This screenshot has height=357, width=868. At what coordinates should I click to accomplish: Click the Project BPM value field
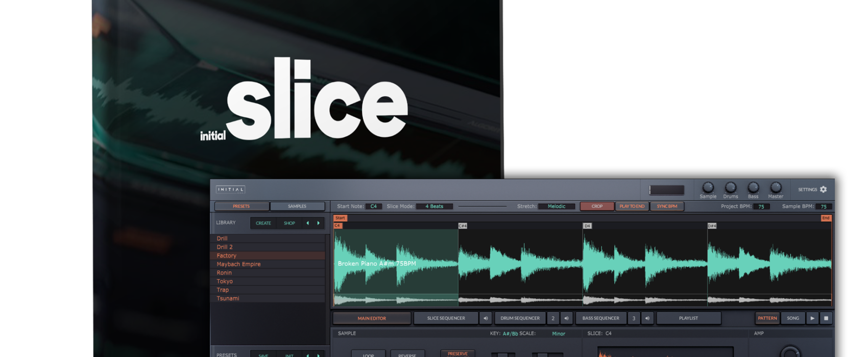coord(761,207)
